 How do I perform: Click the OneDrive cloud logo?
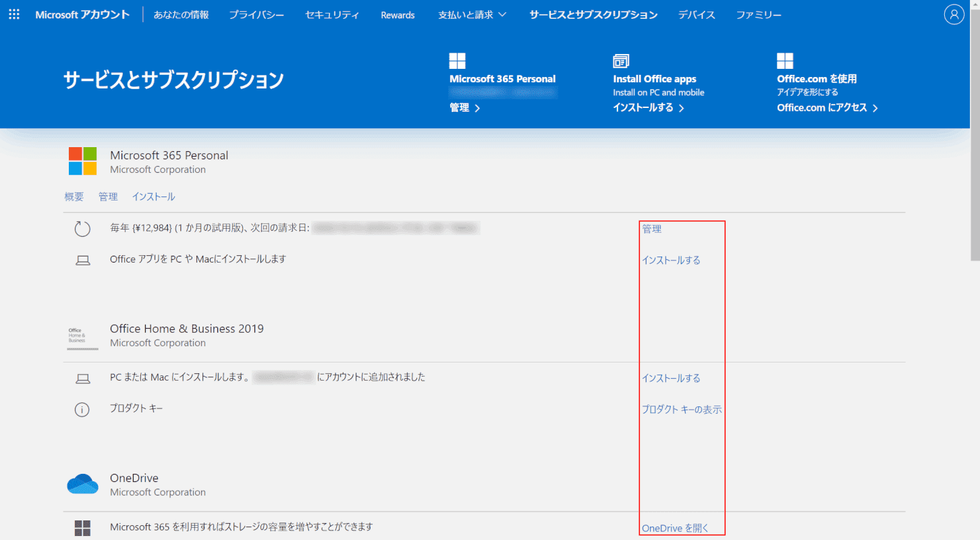(x=82, y=484)
